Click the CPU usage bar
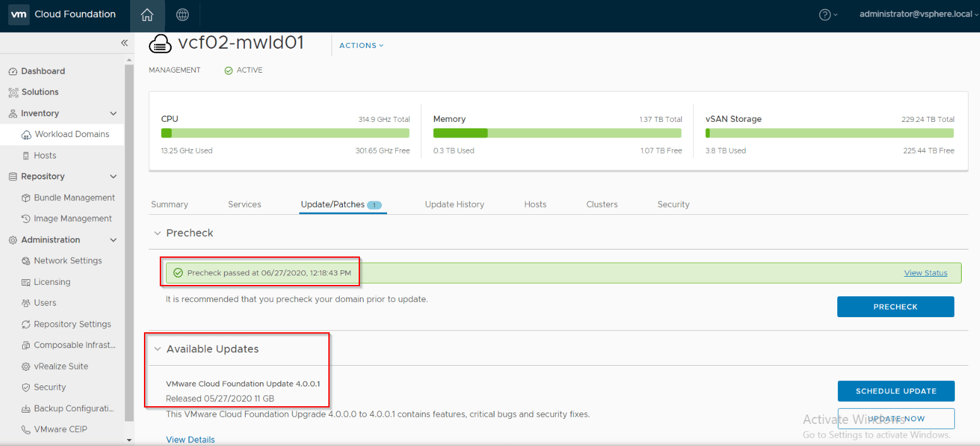Screen dimensions: 980x446 [x=285, y=133]
